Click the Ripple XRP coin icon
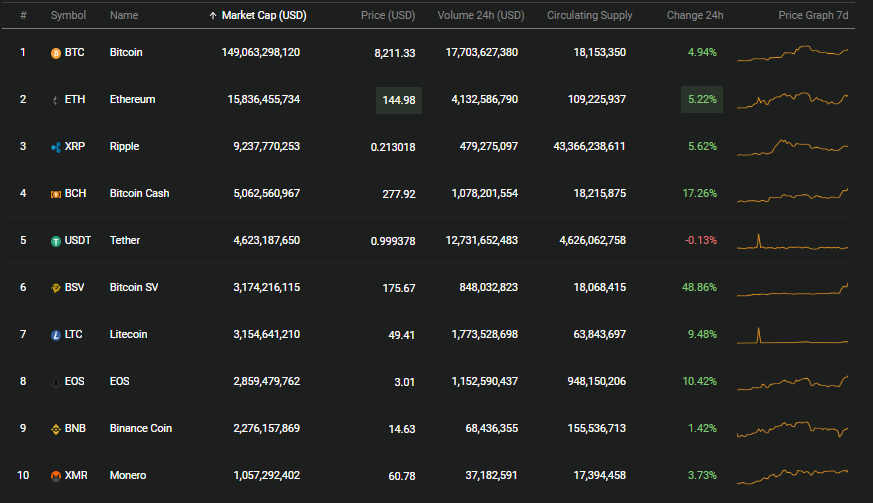The height and width of the screenshot is (503, 873). pos(56,147)
